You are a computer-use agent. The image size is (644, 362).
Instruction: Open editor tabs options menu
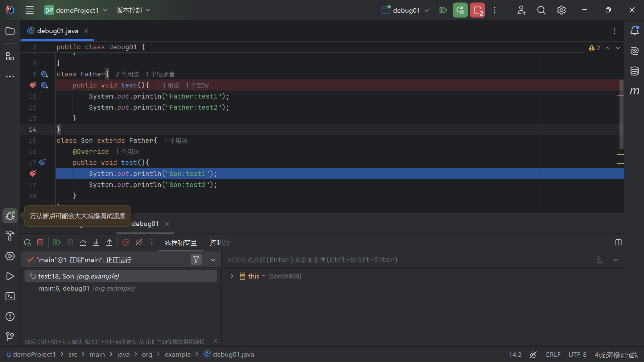tap(614, 31)
